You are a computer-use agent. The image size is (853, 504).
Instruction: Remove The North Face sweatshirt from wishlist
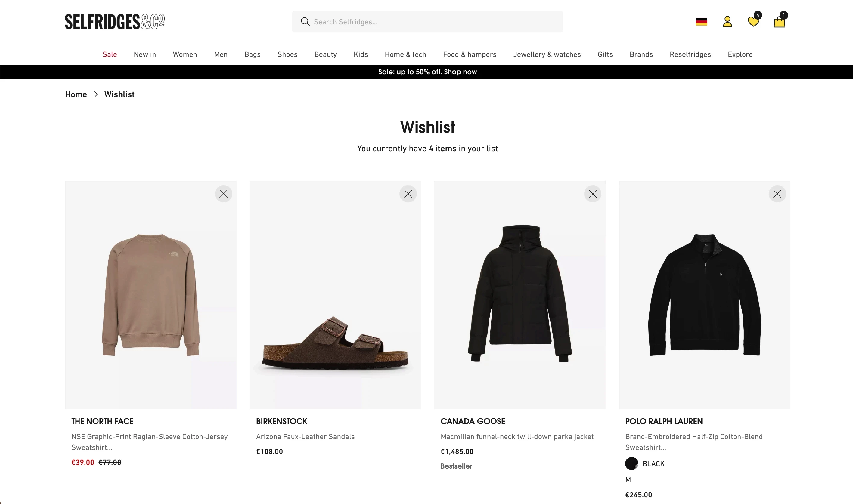point(223,194)
